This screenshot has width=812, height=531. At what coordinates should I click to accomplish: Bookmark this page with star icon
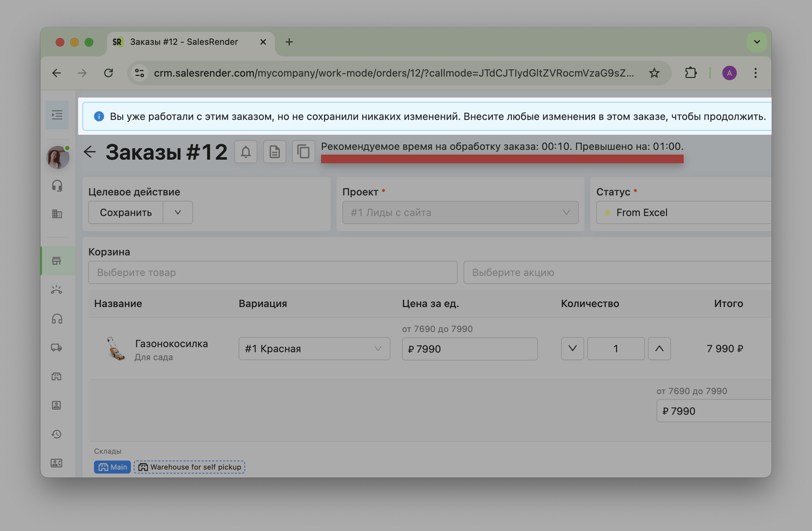coord(654,73)
